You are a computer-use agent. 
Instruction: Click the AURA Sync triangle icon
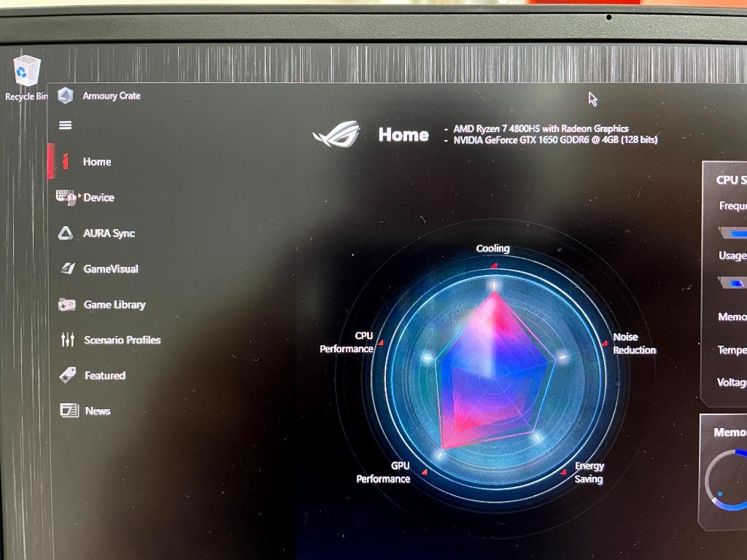66,233
